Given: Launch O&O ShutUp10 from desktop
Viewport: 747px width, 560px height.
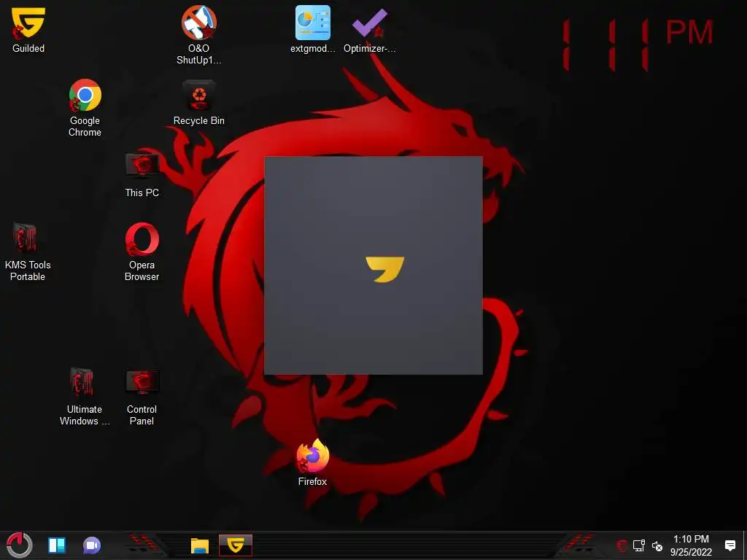Looking at the screenshot, I should coord(198,35).
